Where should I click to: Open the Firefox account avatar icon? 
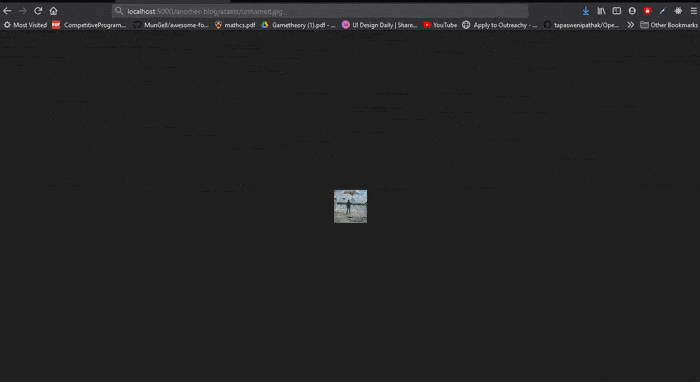tap(632, 11)
